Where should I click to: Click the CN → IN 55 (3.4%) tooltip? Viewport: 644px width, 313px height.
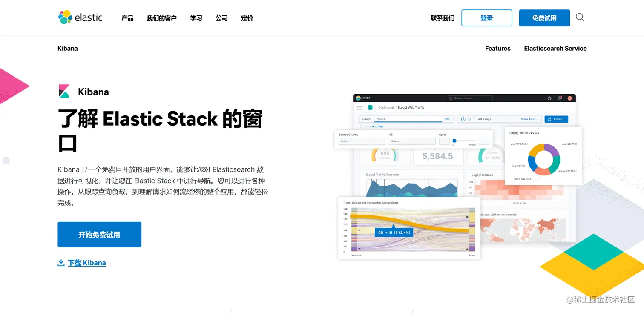coord(394,233)
